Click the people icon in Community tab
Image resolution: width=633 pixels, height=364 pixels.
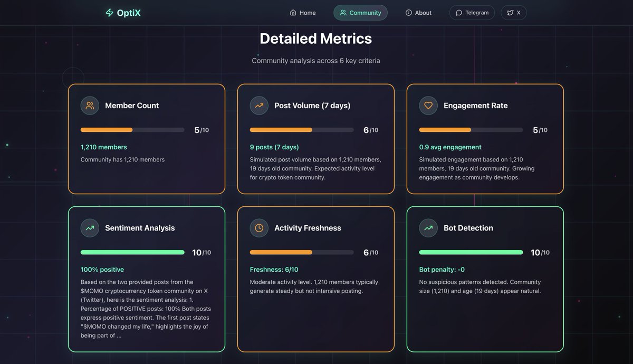point(343,13)
